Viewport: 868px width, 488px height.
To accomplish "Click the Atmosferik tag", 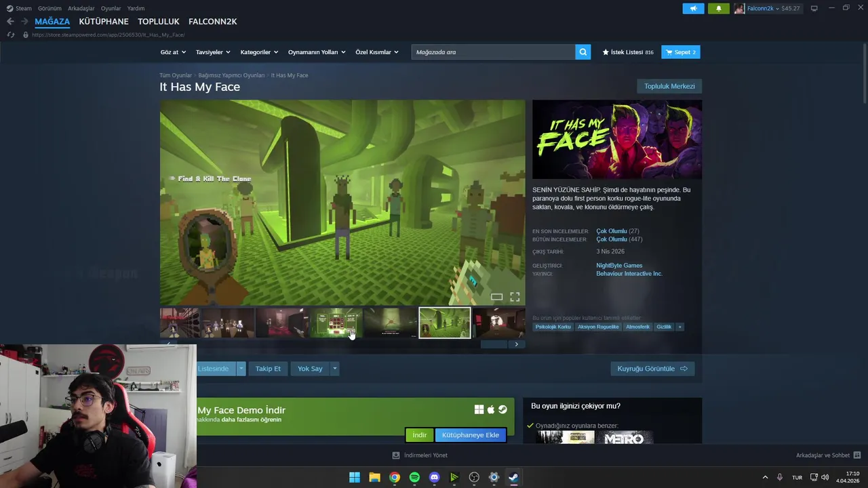I will [x=637, y=327].
